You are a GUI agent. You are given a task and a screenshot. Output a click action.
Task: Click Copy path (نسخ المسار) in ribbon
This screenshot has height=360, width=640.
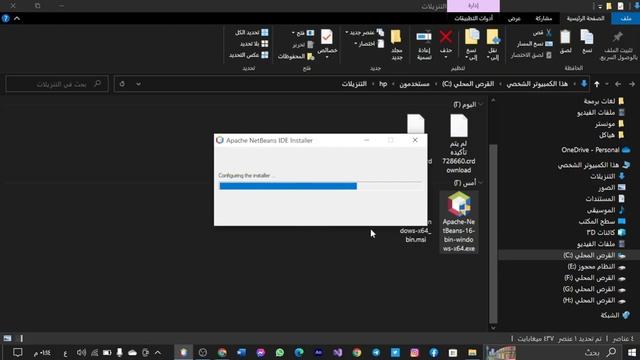pos(535,44)
